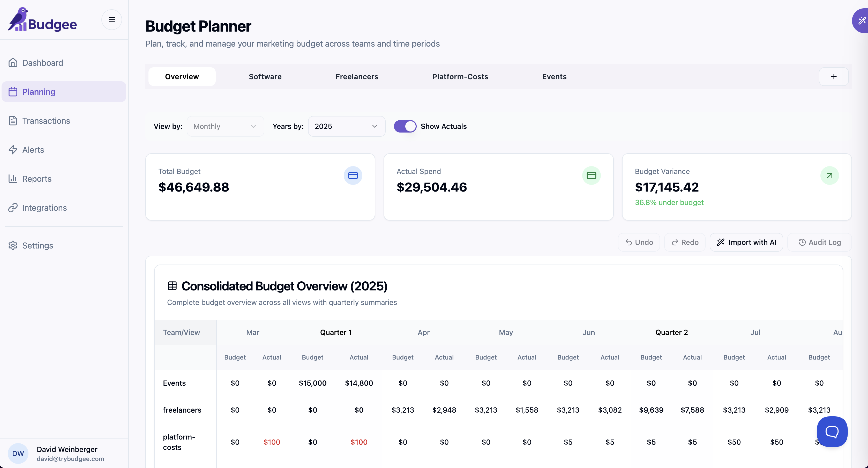Screen dimensions: 868x468
Task: Expand the Years by 2025 dropdown
Action: (346, 126)
